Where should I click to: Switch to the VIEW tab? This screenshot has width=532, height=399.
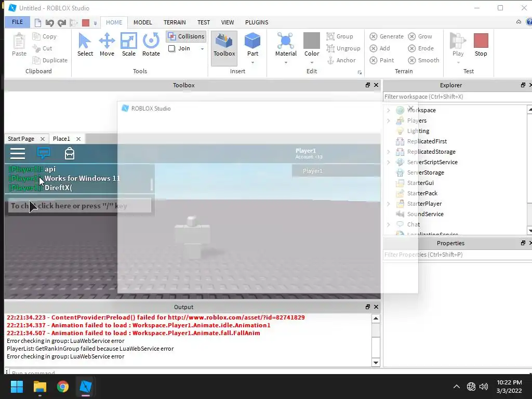pos(228,22)
